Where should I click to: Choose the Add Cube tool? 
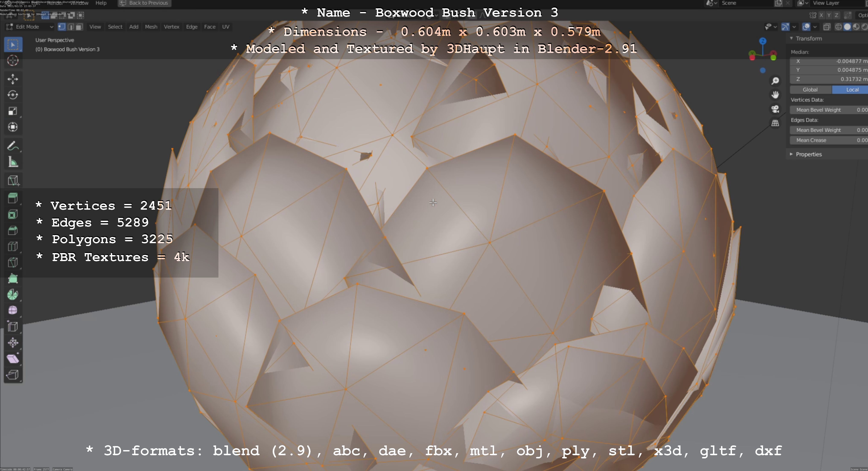[13, 181]
